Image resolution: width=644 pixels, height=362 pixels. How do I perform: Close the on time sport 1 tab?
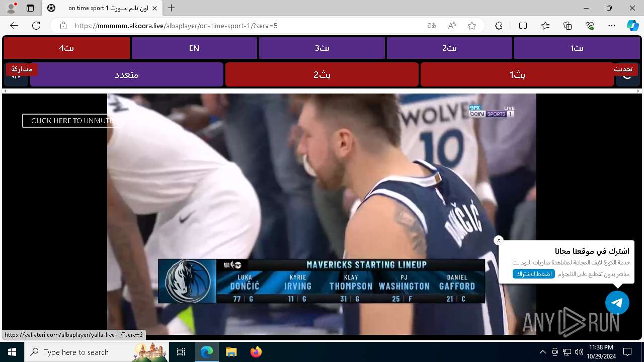(x=155, y=8)
